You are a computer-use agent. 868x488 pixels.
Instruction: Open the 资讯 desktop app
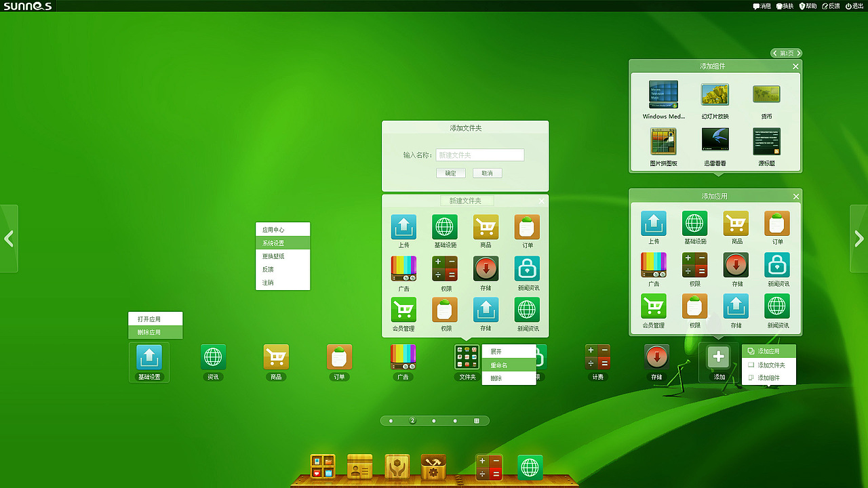[x=213, y=357]
